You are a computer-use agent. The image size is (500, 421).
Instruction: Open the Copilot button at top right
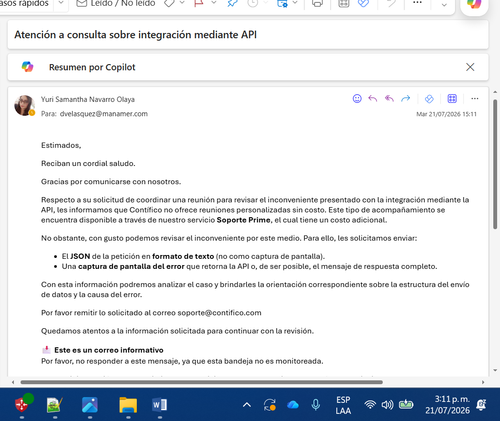(474, 4)
